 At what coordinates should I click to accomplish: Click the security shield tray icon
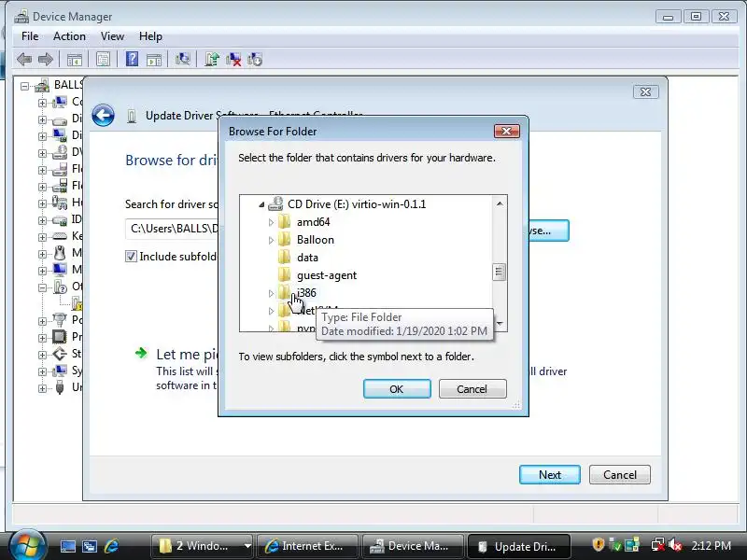pyautogui.click(x=598, y=544)
